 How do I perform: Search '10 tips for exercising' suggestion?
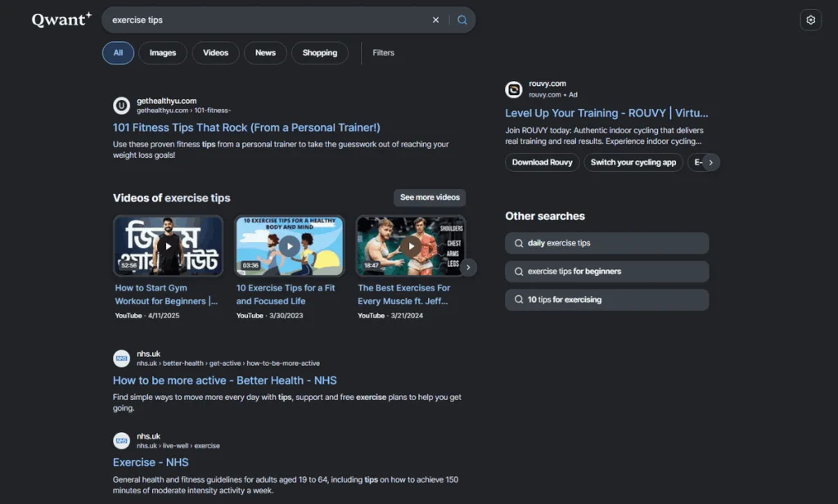pos(606,299)
